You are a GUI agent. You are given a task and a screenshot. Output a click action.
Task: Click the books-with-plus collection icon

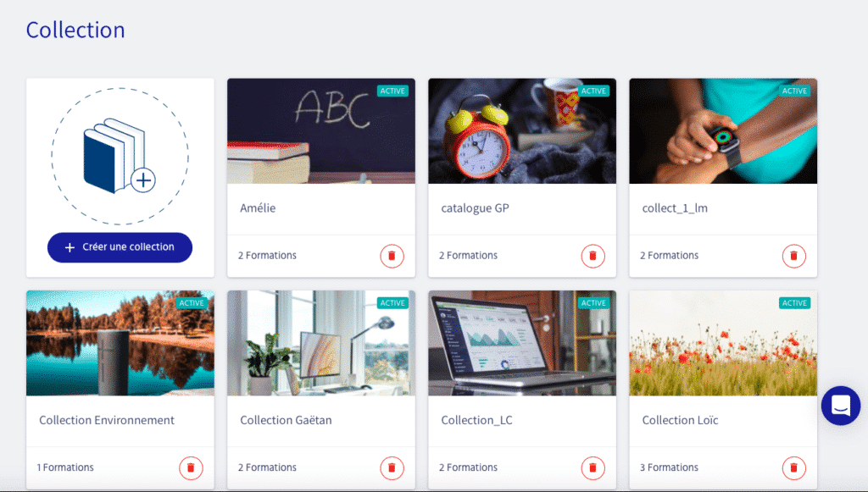(120, 156)
